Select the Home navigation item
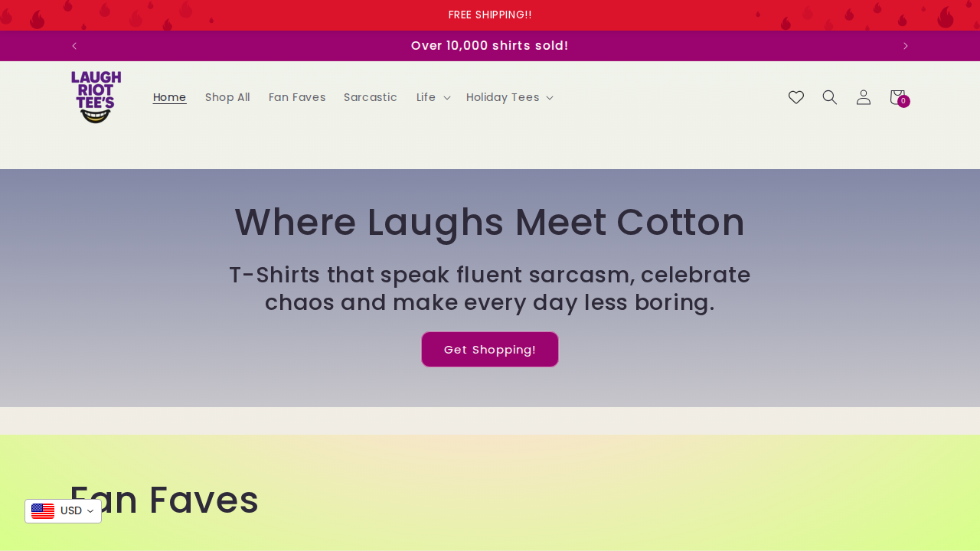Screen dimensions: 980x551 coord(169,97)
